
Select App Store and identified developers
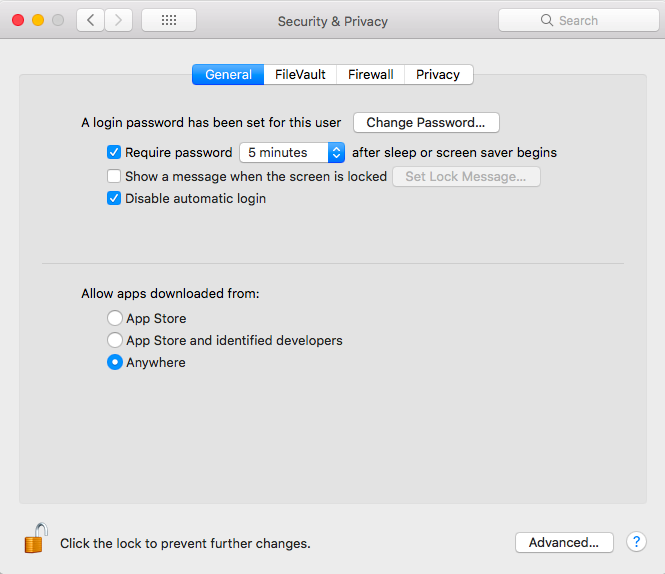[115, 340]
